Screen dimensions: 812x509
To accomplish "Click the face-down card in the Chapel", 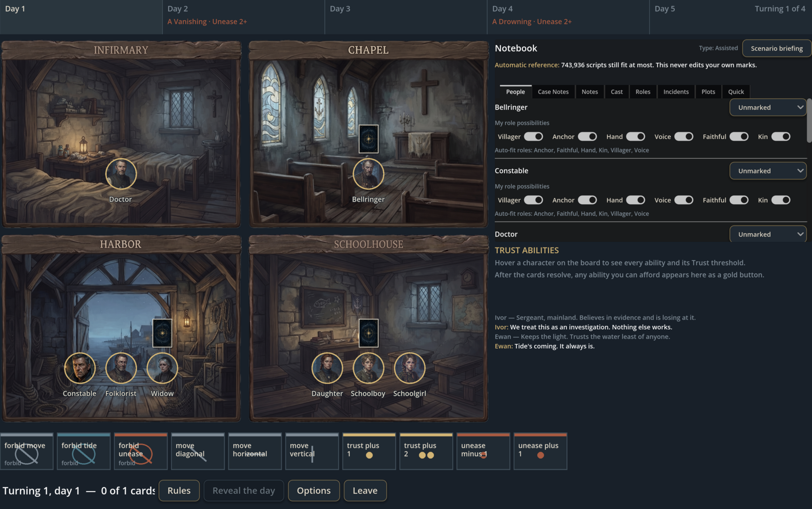I will 368,139.
